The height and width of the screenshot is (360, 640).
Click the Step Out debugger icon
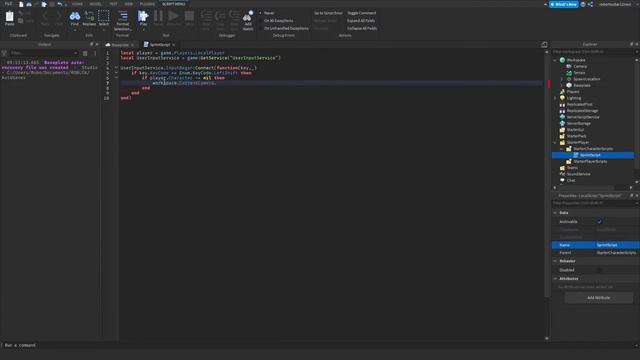[x=234, y=16]
